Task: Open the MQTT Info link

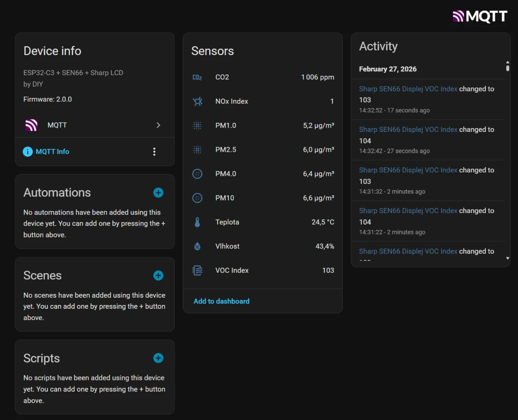Action: pos(52,151)
